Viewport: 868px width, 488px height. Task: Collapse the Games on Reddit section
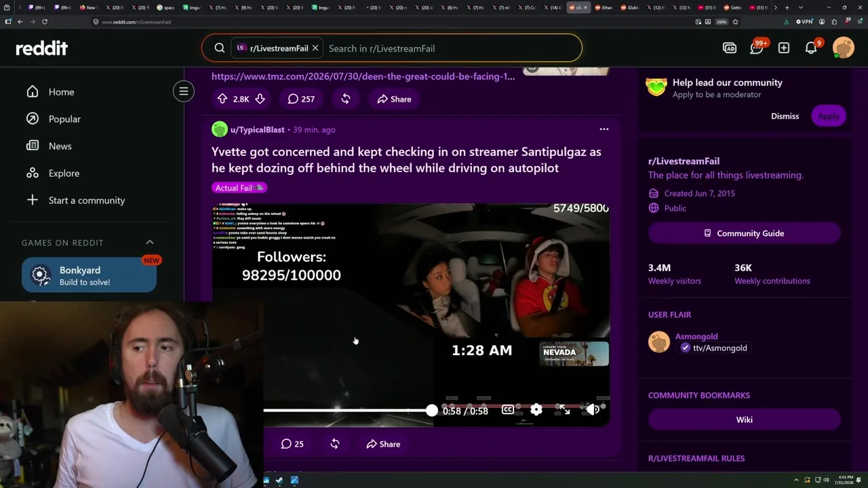click(x=150, y=243)
